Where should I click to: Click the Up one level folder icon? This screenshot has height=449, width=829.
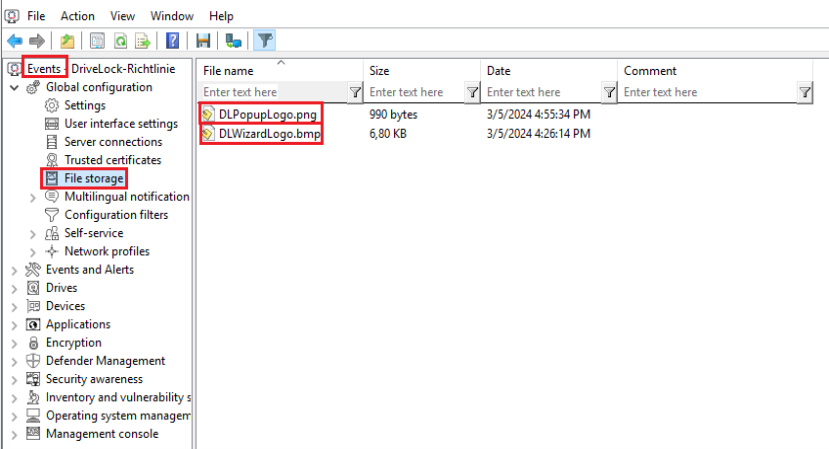(67, 41)
